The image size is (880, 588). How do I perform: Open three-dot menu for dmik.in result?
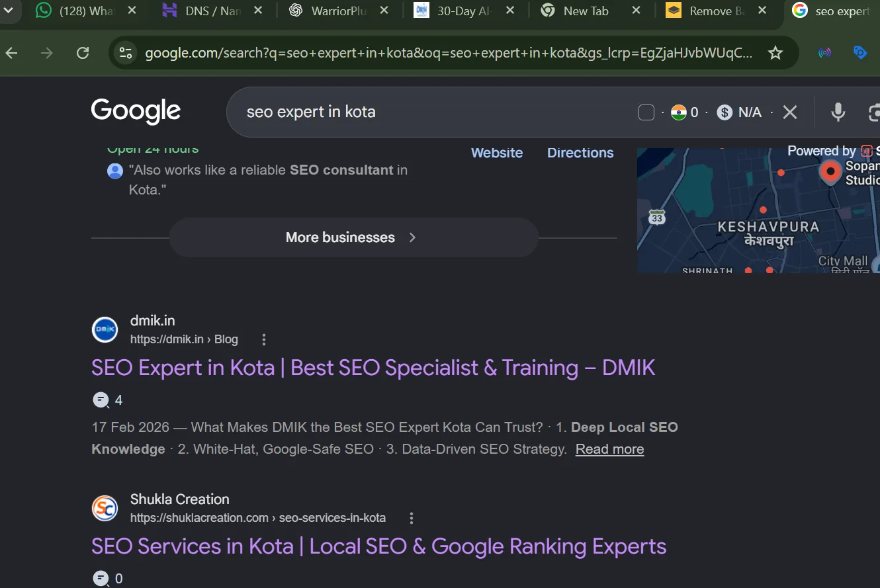pos(264,339)
